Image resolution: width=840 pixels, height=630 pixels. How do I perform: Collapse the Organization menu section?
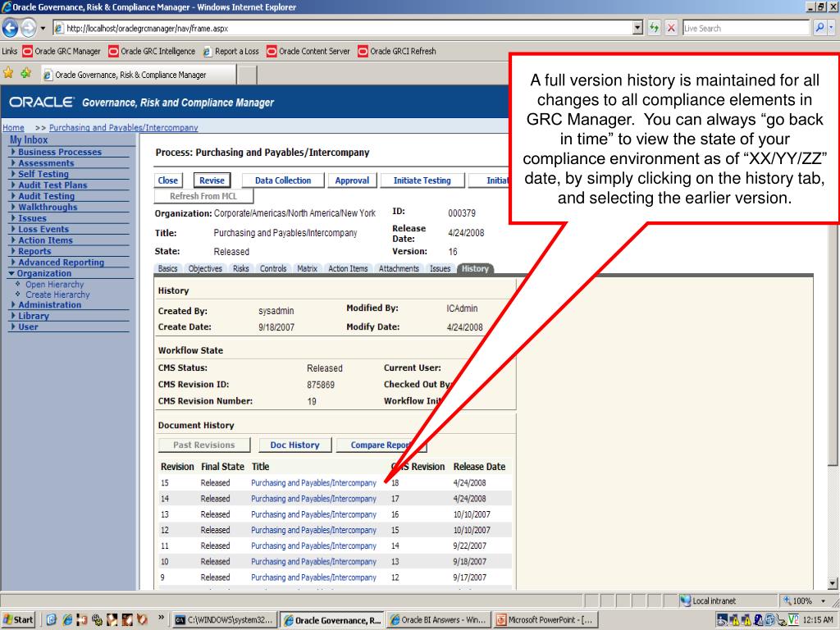pos(43,273)
